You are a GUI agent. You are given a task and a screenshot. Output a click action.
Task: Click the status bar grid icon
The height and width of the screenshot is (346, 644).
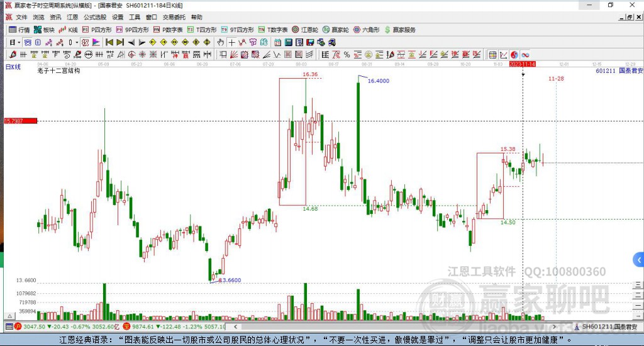click(9, 326)
